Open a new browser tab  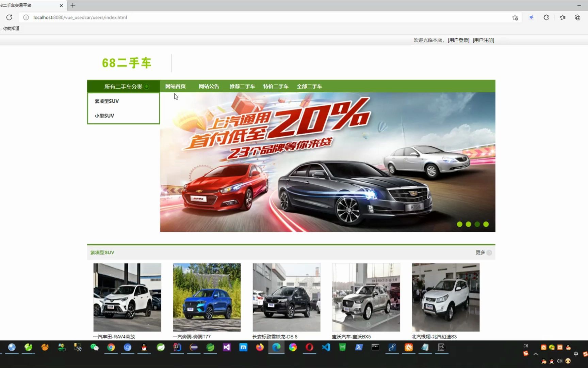[73, 5]
